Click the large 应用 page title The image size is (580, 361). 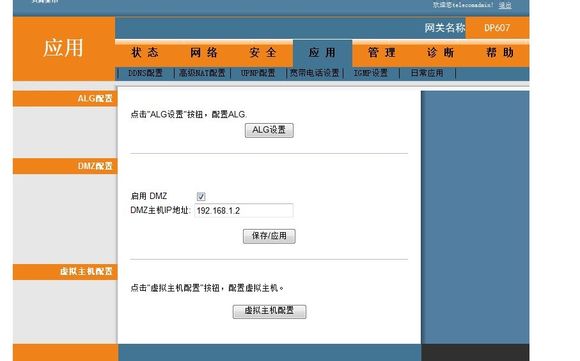[x=63, y=48]
